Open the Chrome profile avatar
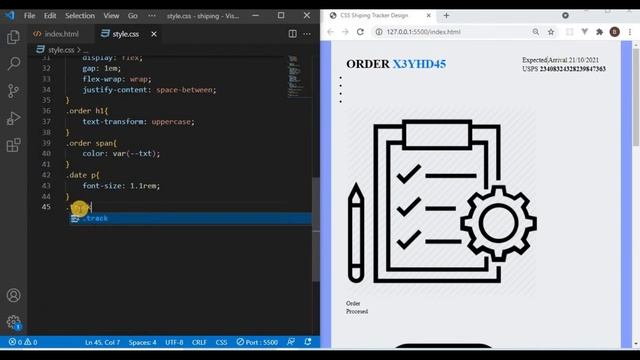The height and width of the screenshot is (360, 640). [615, 32]
